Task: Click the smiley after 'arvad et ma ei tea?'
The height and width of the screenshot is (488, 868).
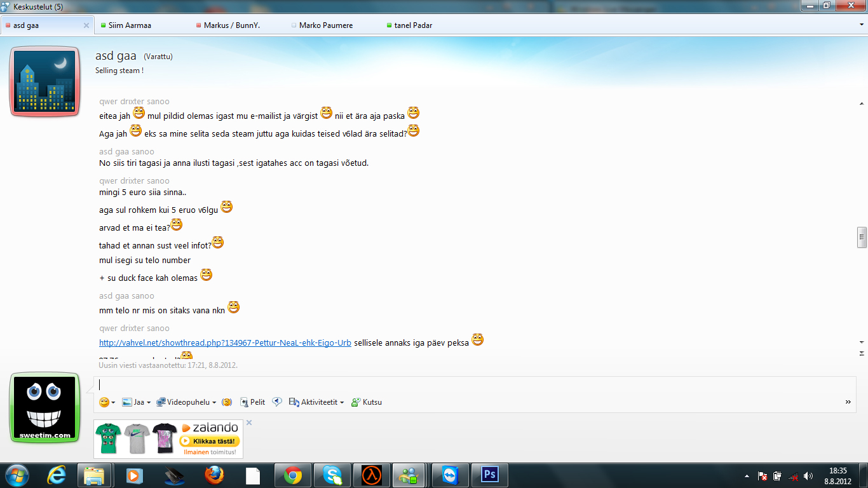Action: click(176, 224)
